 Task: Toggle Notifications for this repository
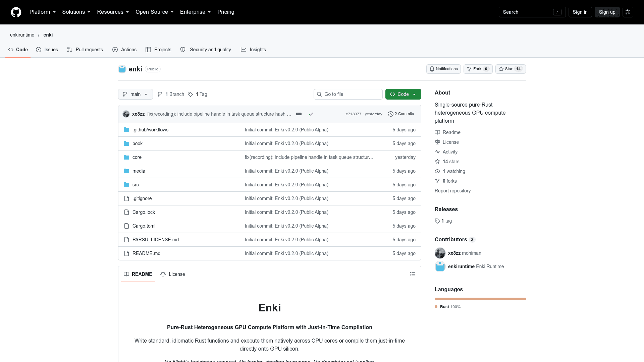[443, 69]
